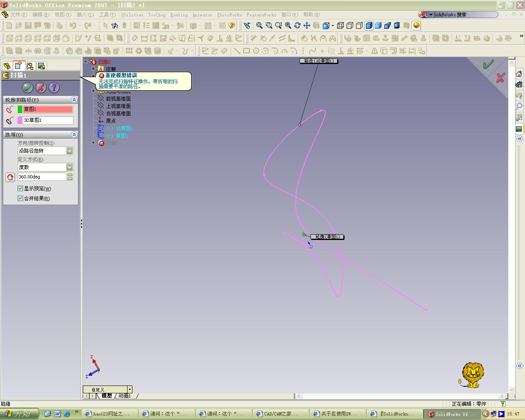Select (-) 3D草图1 in the feature tree
The image size is (525, 420).
point(120,128)
